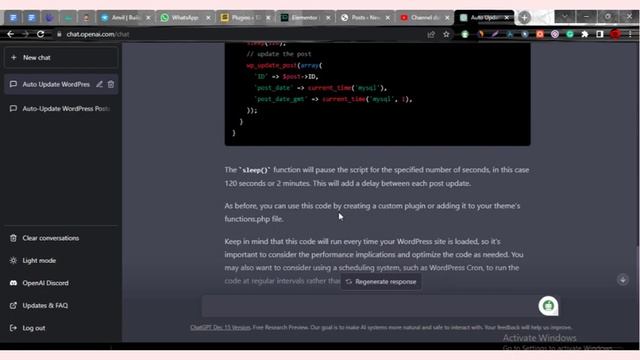Screen dimensions: 640x360
Task: Click the site lock icon in address bar
Action: pyautogui.click(x=59, y=34)
